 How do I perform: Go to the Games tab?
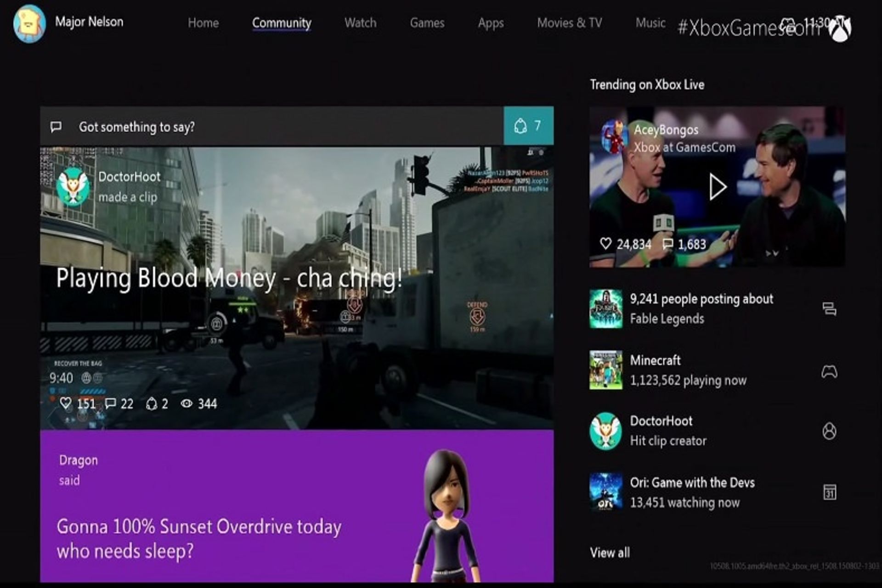[x=427, y=23]
